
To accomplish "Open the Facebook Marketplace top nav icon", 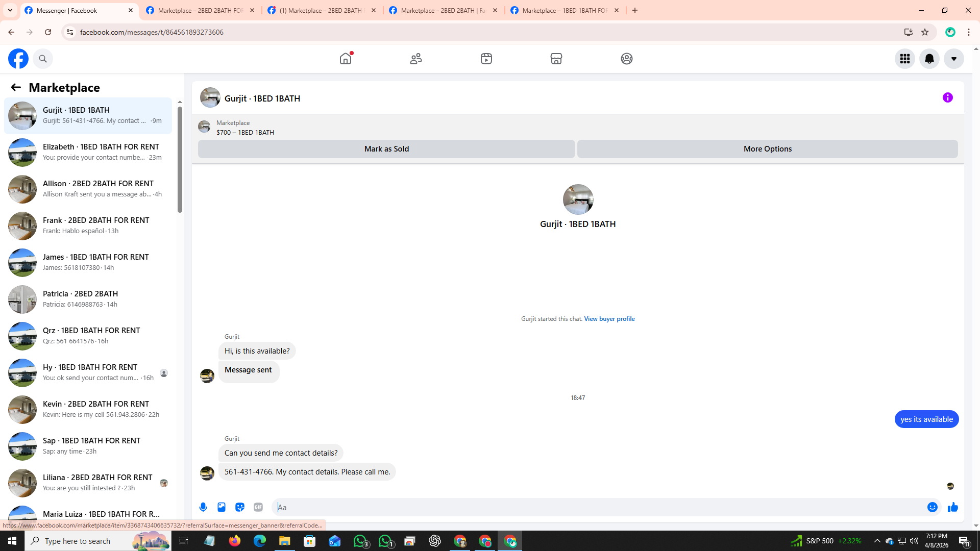I will pos(556,59).
